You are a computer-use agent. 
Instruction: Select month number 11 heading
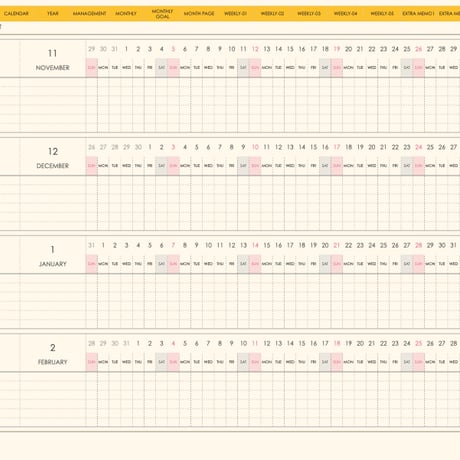coord(53,53)
